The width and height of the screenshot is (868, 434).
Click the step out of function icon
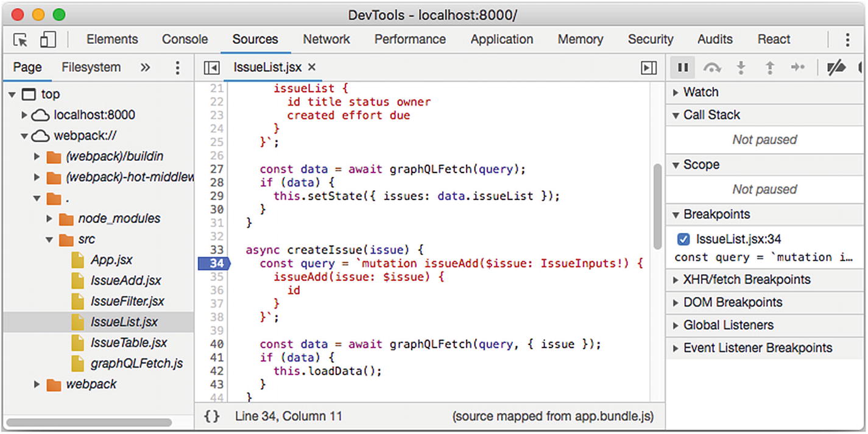(769, 68)
